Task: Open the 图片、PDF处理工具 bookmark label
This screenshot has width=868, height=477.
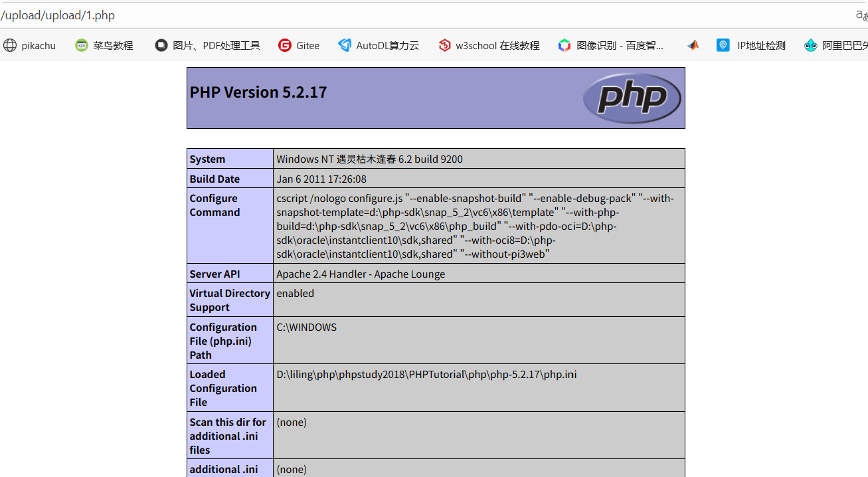Action: pos(217,46)
